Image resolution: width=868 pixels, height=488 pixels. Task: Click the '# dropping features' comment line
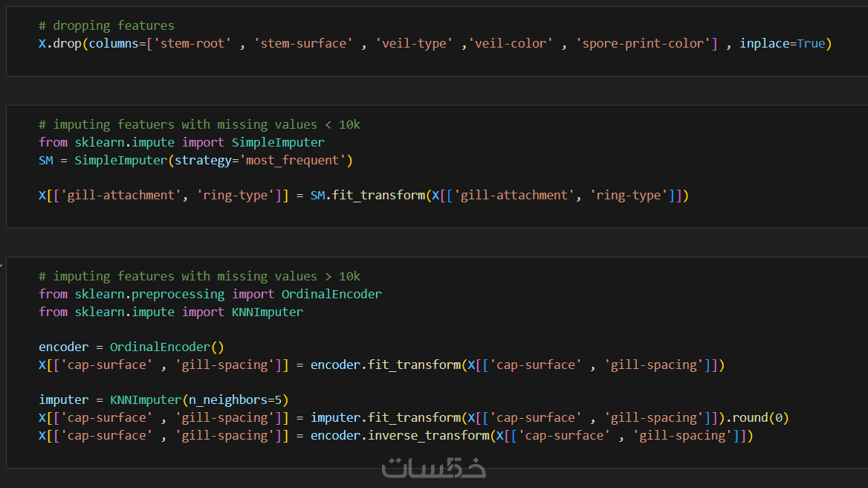click(x=106, y=25)
